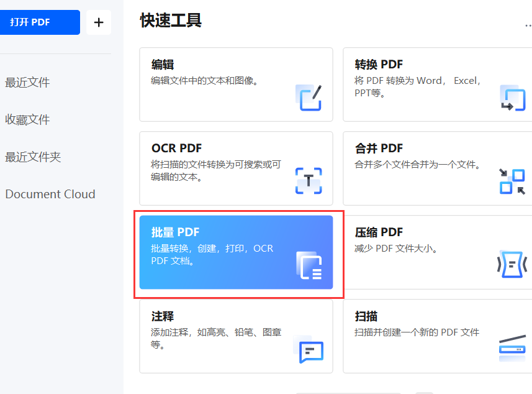This screenshot has width=532, height=394.
Task: Open Document Cloud
Action: (x=50, y=194)
